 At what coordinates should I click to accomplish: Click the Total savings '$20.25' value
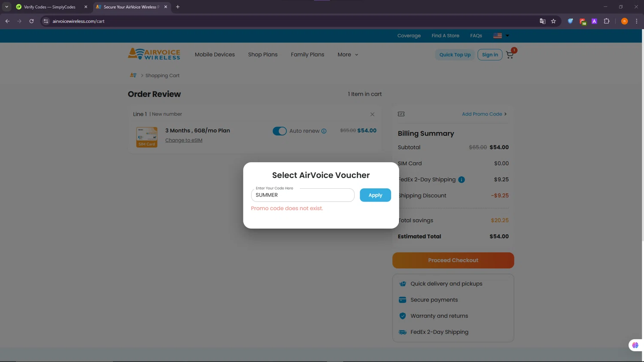(500, 220)
